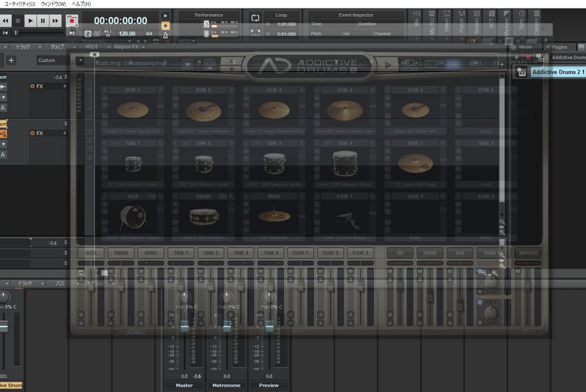Open the ヘルプ(H) menu
The image size is (586, 392).
click(x=81, y=4)
